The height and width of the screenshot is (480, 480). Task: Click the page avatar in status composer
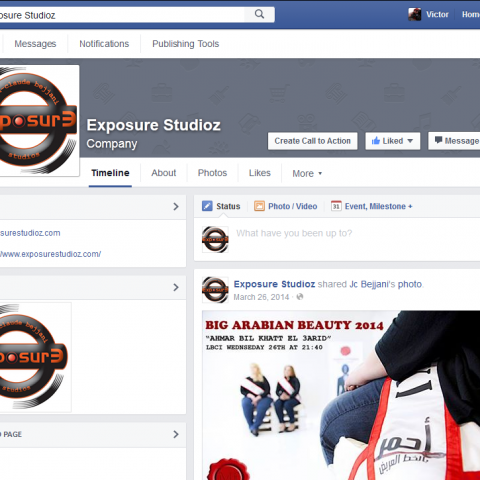coord(215,239)
